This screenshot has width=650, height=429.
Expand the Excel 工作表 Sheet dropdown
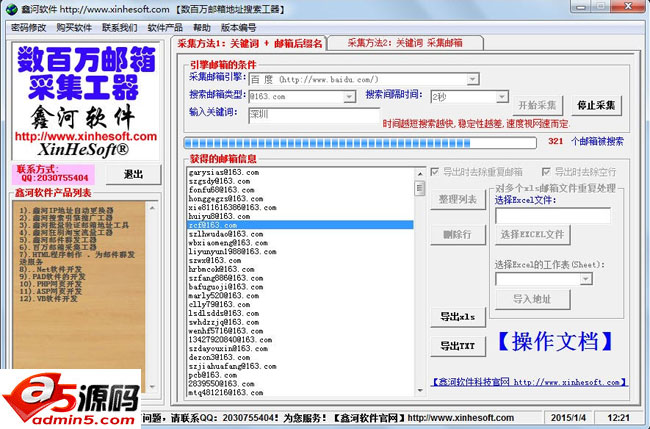(585, 279)
